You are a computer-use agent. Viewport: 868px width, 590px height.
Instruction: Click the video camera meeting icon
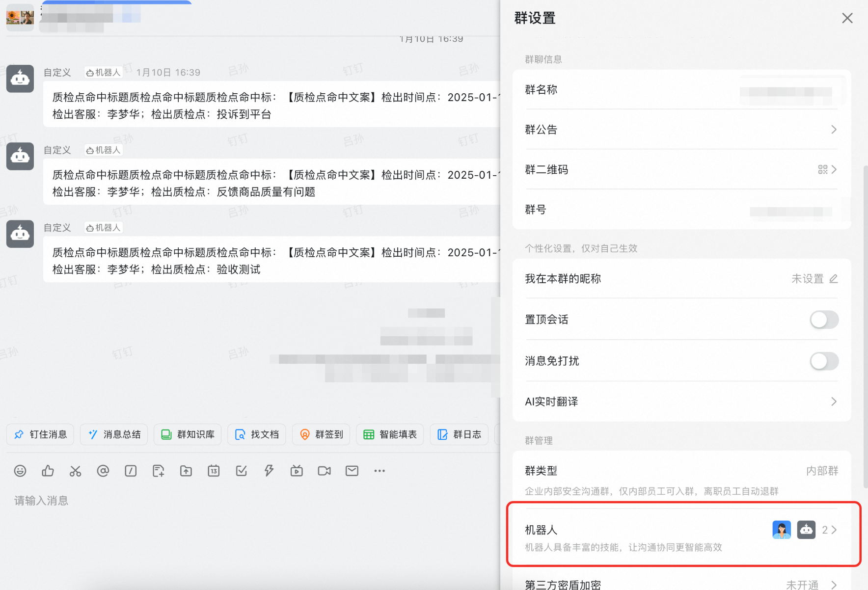coord(324,471)
